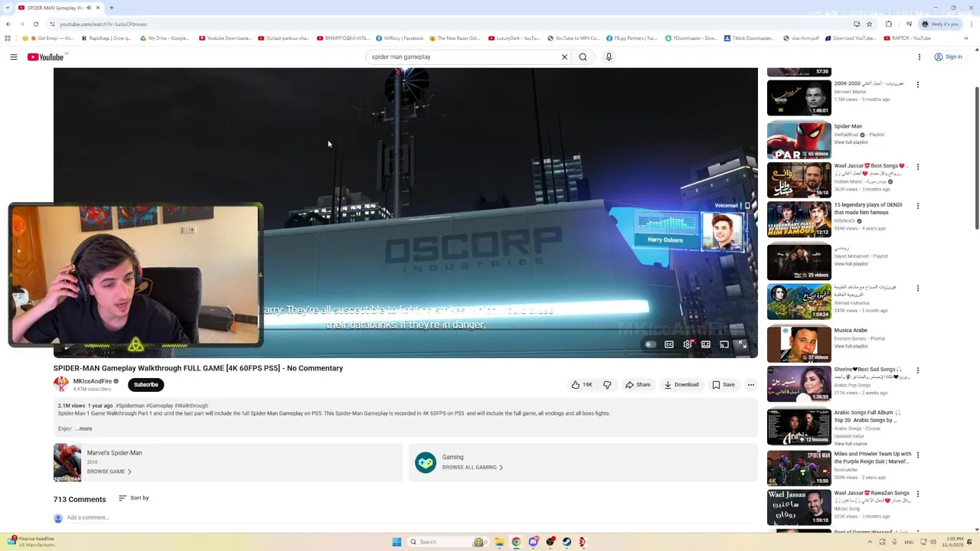Browse game for Marvel's Spider-Man

point(109,471)
